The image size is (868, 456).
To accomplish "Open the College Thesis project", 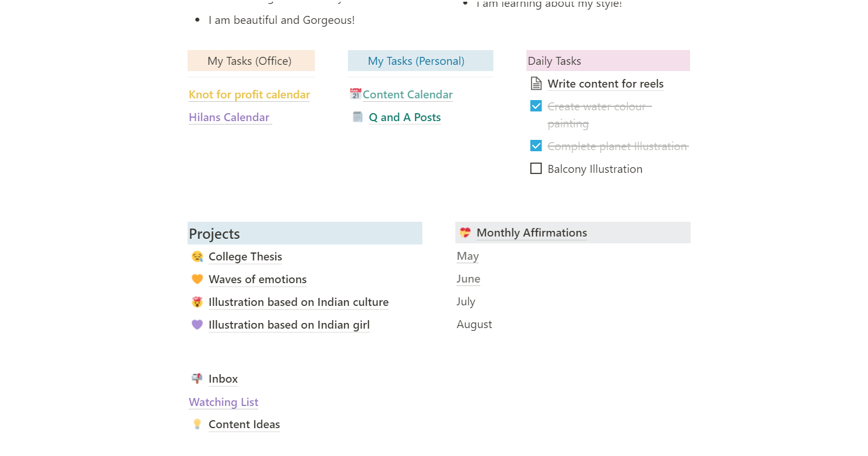I will click(x=245, y=256).
